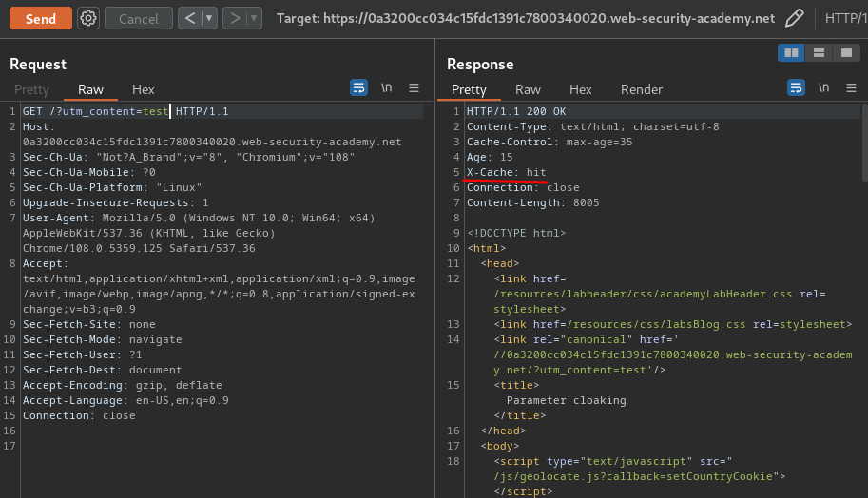Viewport: 868px width, 498px height.
Task: Toggle word wrap in Request pane
Action: coord(358,87)
